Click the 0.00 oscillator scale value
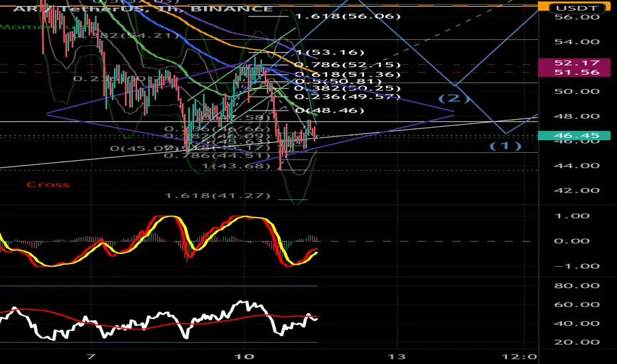The height and width of the screenshot is (364, 617). click(572, 241)
